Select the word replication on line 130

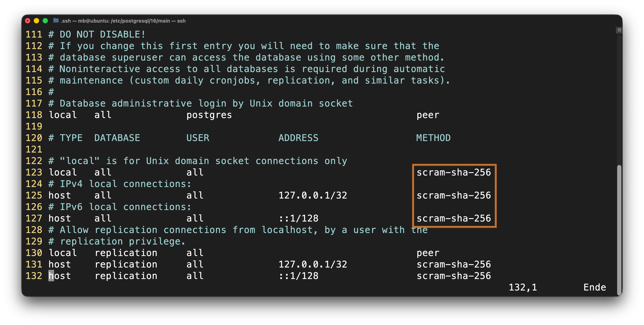tap(127, 253)
